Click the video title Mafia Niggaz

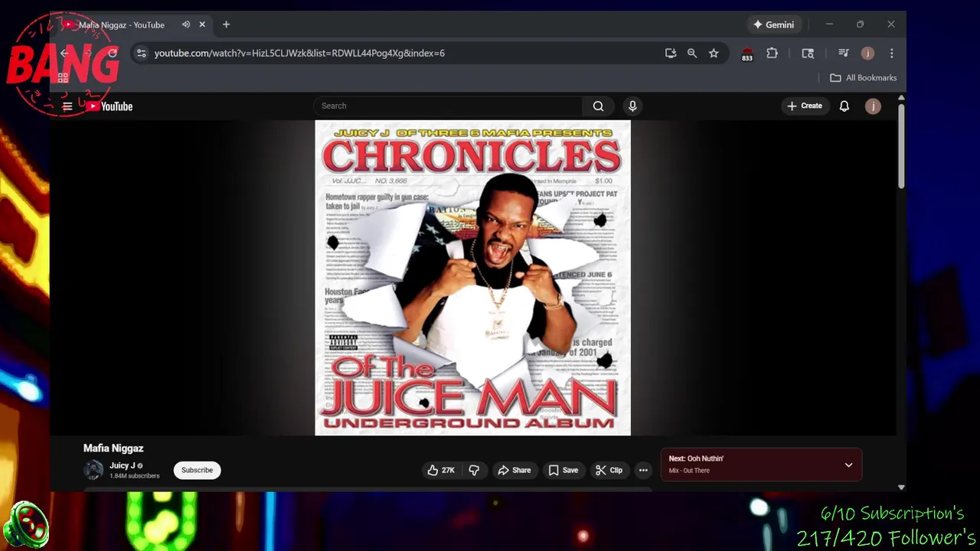click(113, 448)
